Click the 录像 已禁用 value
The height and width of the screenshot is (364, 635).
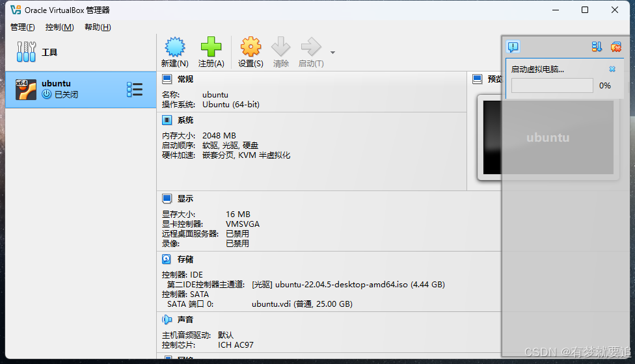coord(237,244)
